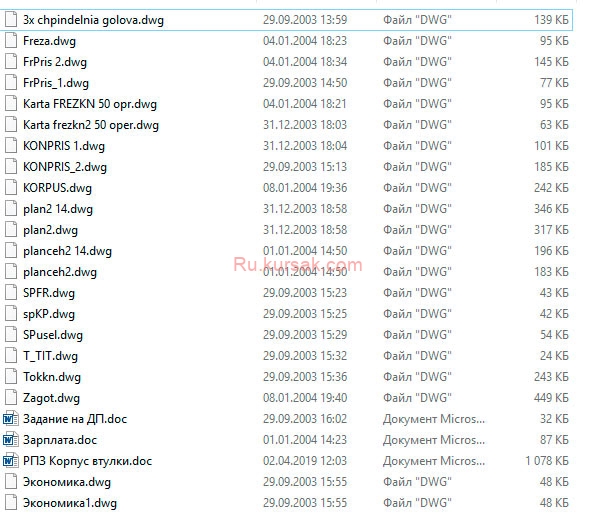596x528 pixels.
Task: Click file icon next to plan2 14.dwg
Action: click(11, 208)
